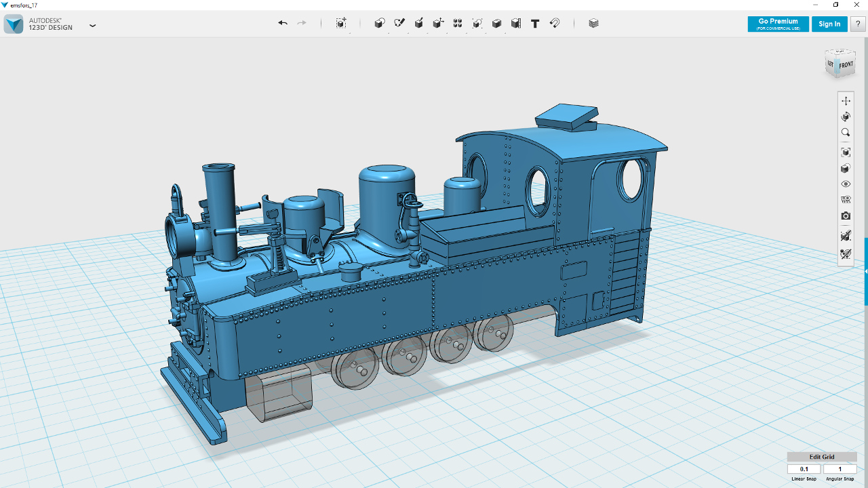The image size is (868, 488).
Task: Open the 123D Design application menu
Action: pos(93,25)
